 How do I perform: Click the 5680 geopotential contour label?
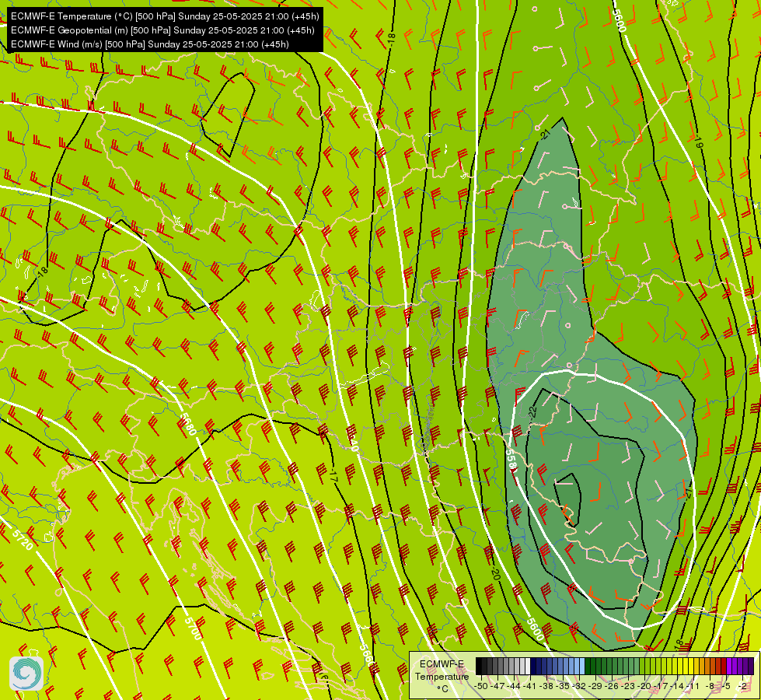tap(188, 424)
